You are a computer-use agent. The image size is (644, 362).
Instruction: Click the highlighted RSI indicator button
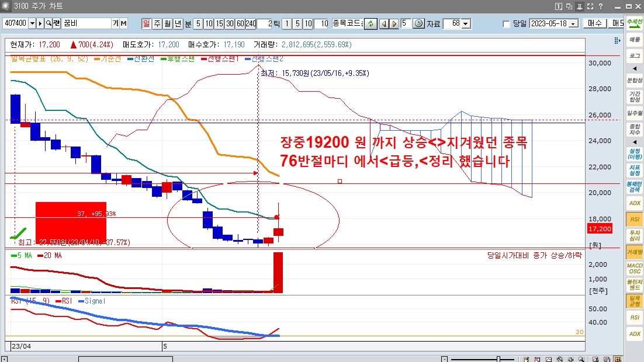635,219
